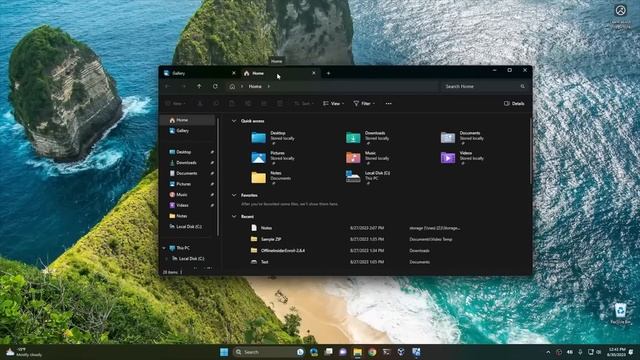Viewport: 640px width, 360px height.
Task: Toggle the Details pane button
Action: pyautogui.click(x=514, y=104)
